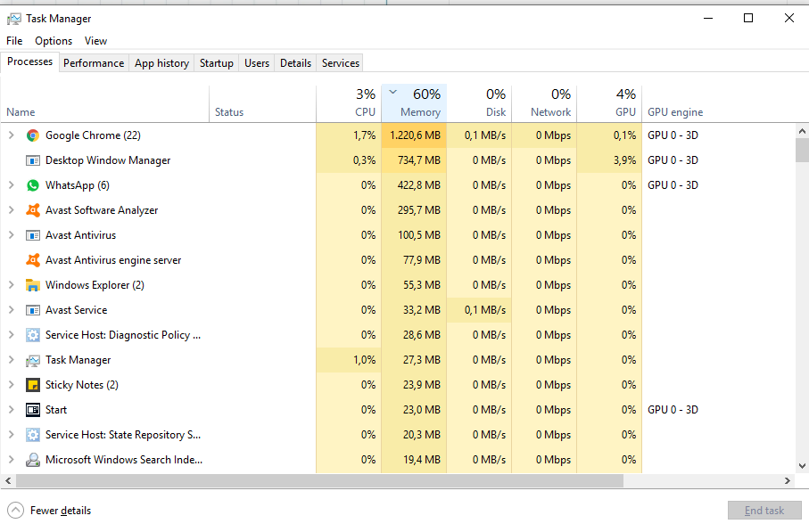The image size is (809, 532).
Task: Expand the Google Chrome process group
Action: [11, 135]
